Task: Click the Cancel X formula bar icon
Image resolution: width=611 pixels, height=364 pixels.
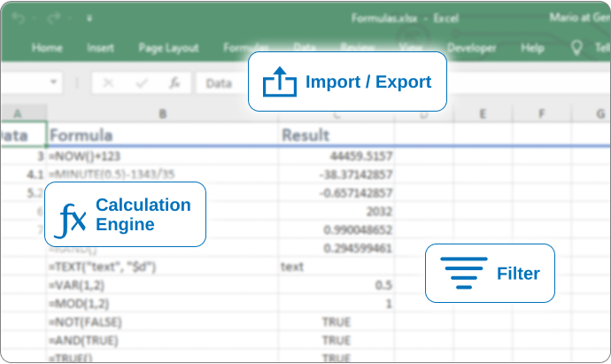Action: (108, 82)
